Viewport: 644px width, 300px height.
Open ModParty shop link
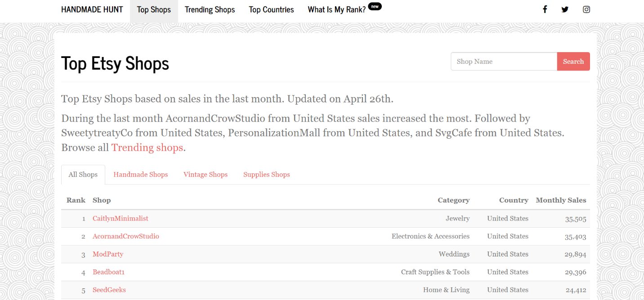click(108, 254)
